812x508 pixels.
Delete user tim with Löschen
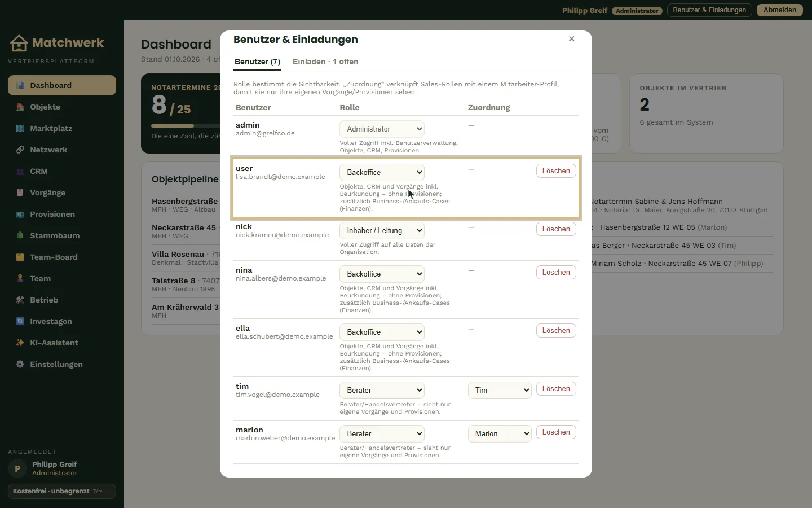pos(556,389)
